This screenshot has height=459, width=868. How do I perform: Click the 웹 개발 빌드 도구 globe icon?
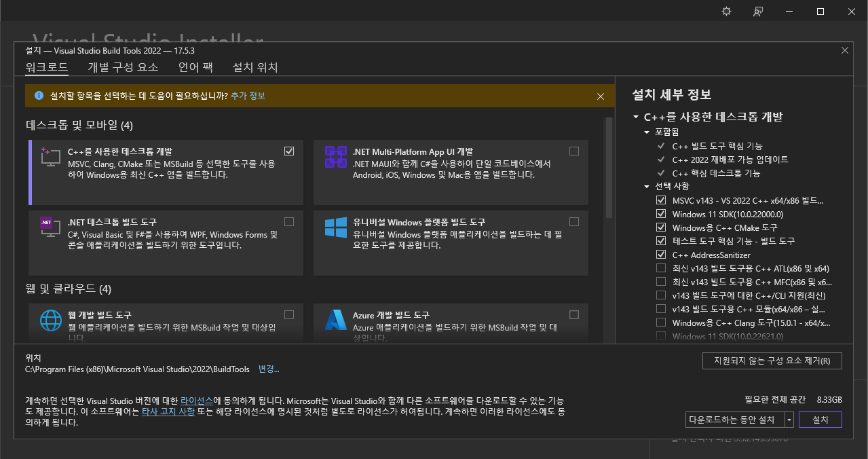51,320
